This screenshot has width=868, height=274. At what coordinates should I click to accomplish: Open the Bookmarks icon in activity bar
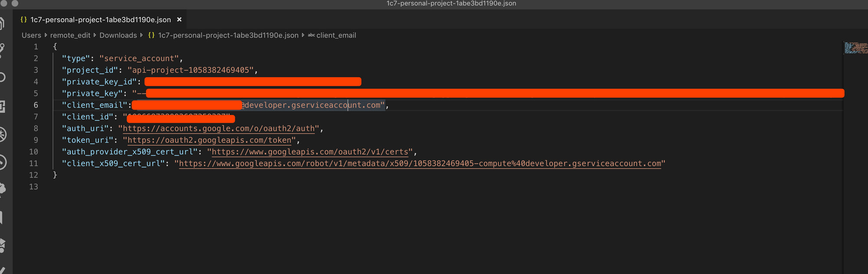pyautogui.click(x=2, y=217)
